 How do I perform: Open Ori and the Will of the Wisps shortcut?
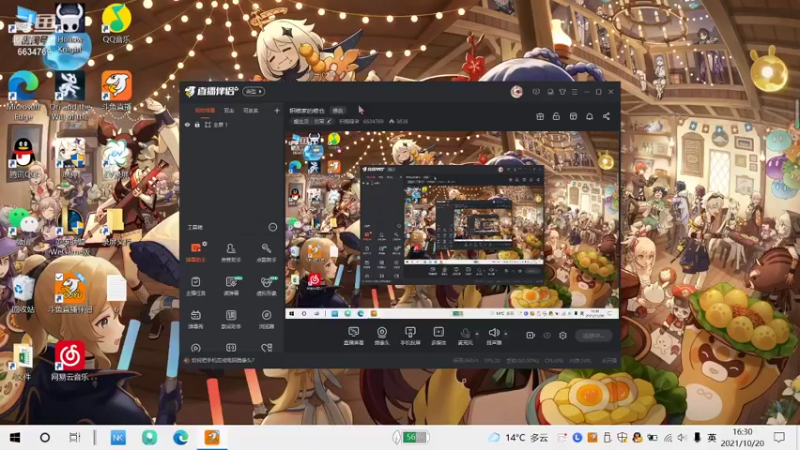70,95
